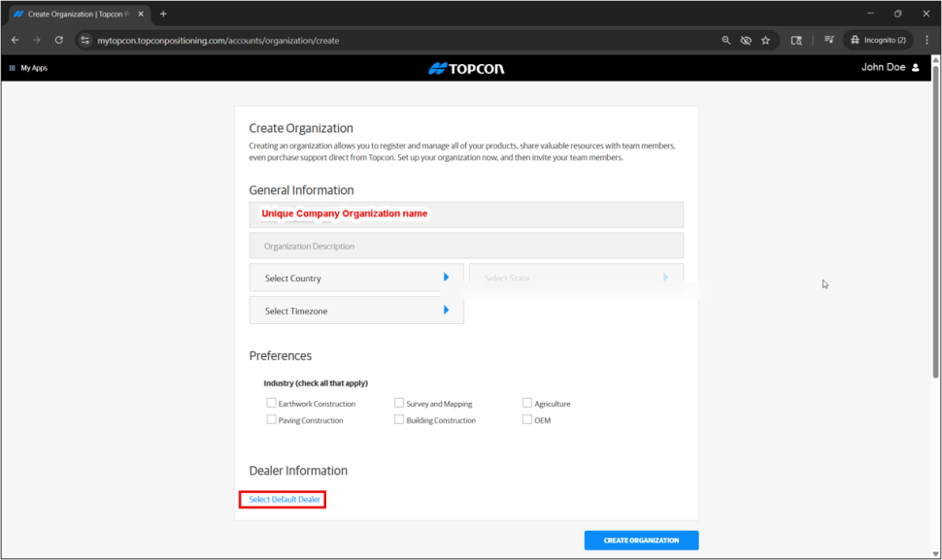Viewport: 942px width, 560px height.
Task: Open a new browser tab
Action: (x=163, y=14)
